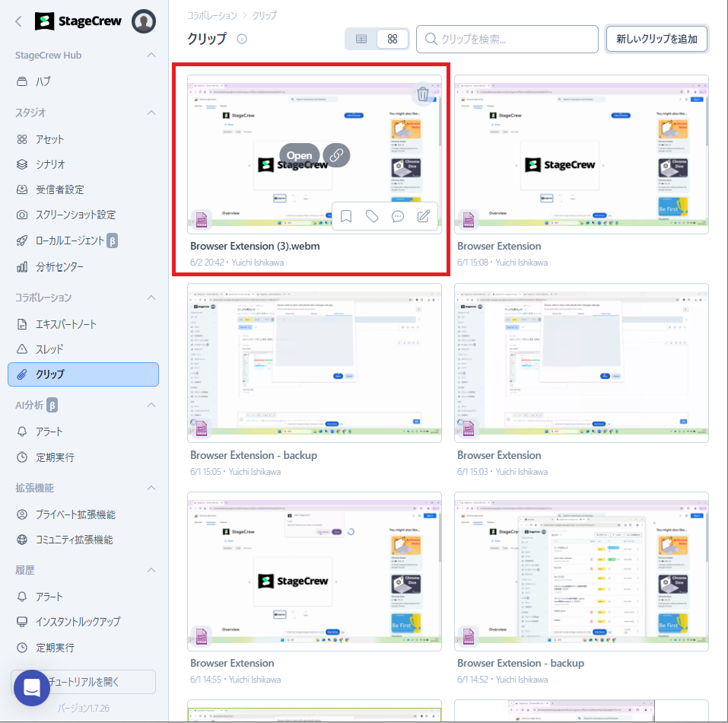Click the edit pencil icon on first clip
Screen dimensions: 728x723
tap(424, 216)
